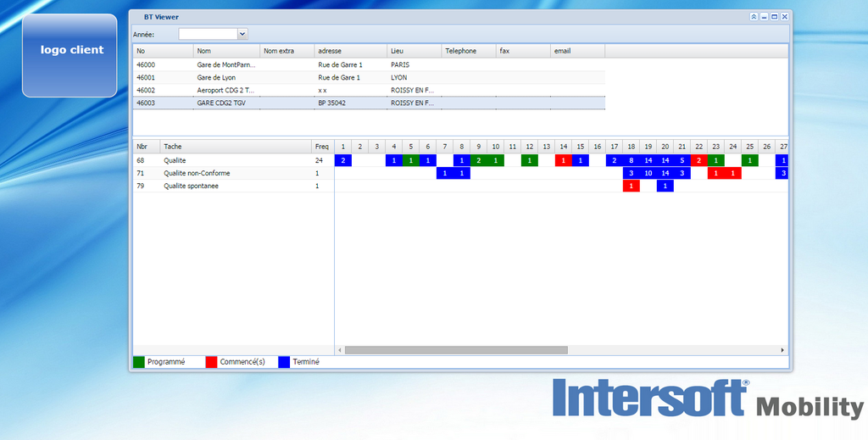The width and height of the screenshot is (868, 440).
Task: Select the Qualite non-Conforme task row
Action: tap(197, 173)
